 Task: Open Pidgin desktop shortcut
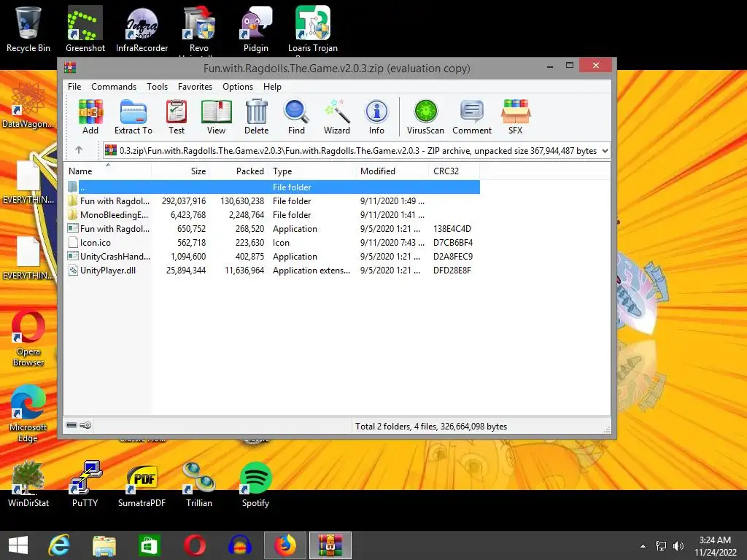coord(256,29)
